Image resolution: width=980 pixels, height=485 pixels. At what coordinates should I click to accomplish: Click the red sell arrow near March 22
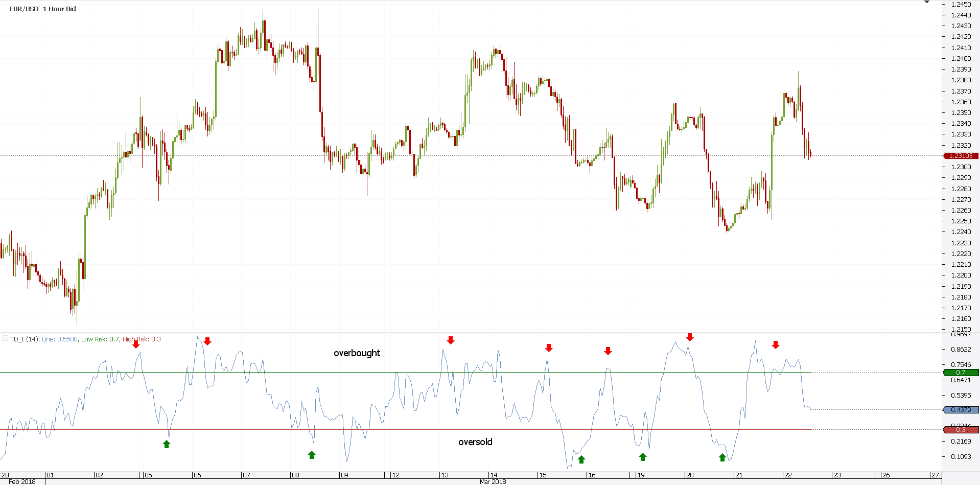776,345
